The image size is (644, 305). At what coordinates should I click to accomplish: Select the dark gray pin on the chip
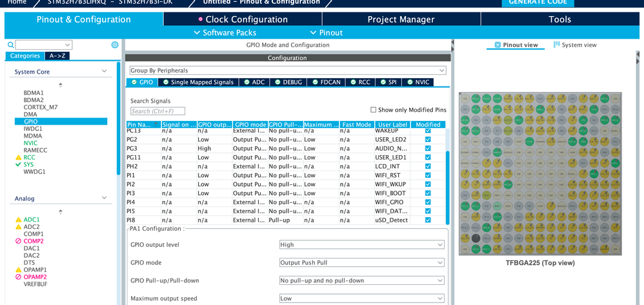tap(476, 238)
